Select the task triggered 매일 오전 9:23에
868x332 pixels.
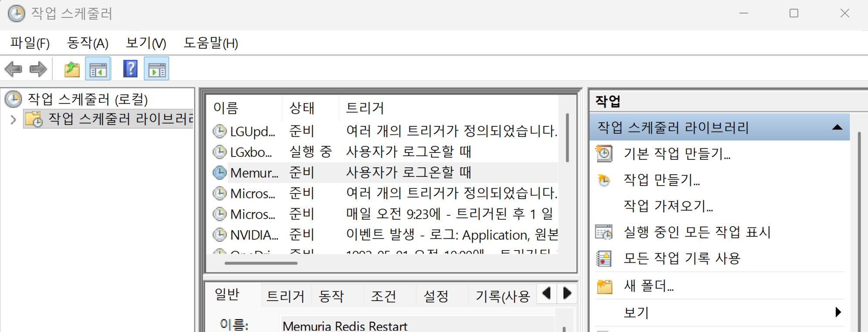pos(450,214)
